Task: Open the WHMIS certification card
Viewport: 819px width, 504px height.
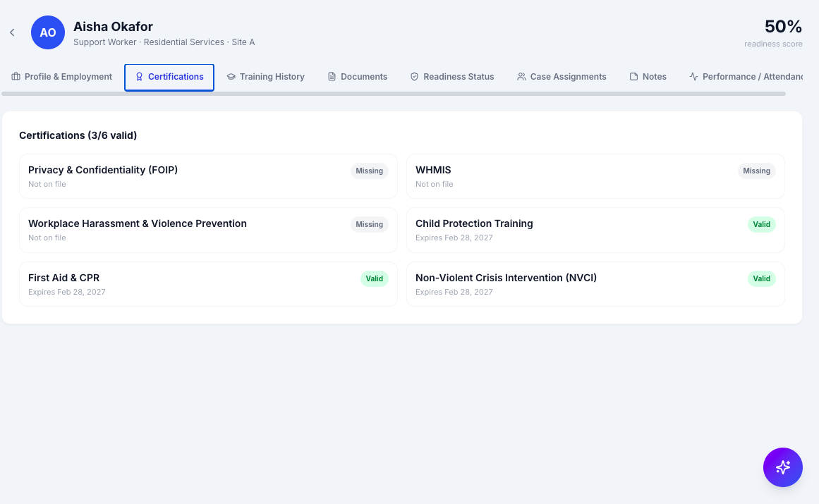Action: pyautogui.click(x=595, y=176)
